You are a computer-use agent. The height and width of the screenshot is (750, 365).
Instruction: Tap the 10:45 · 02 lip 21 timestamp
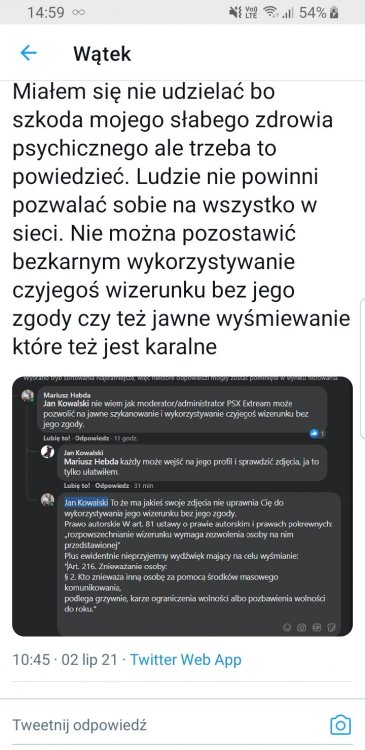[65, 660]
